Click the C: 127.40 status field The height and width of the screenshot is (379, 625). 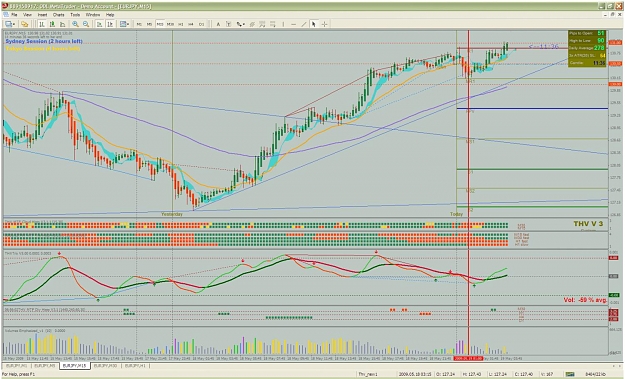(524, 374)
